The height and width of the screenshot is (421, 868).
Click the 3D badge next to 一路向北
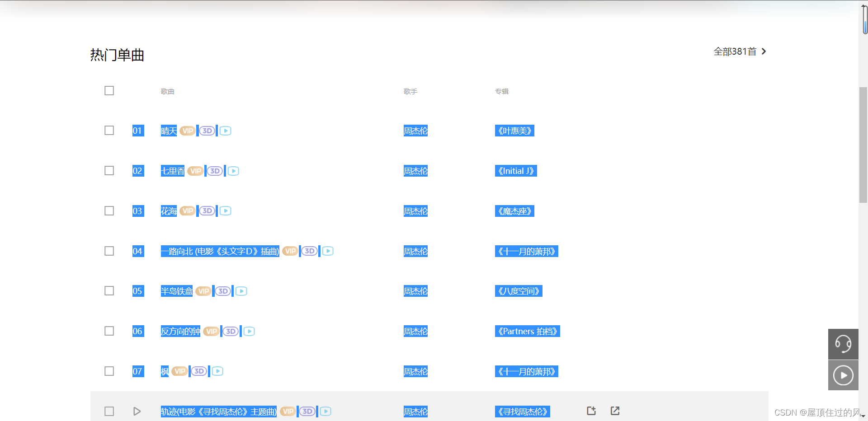310,251
